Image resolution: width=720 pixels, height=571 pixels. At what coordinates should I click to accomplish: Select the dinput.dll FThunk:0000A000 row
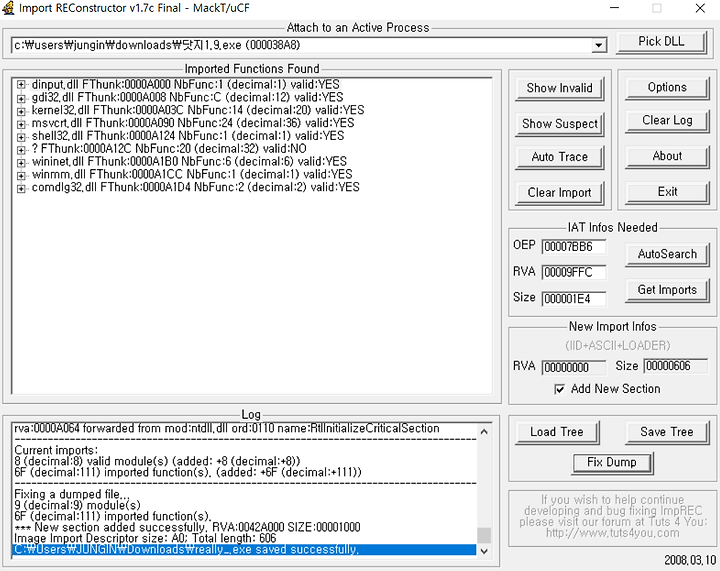click(x=186, y=84)
